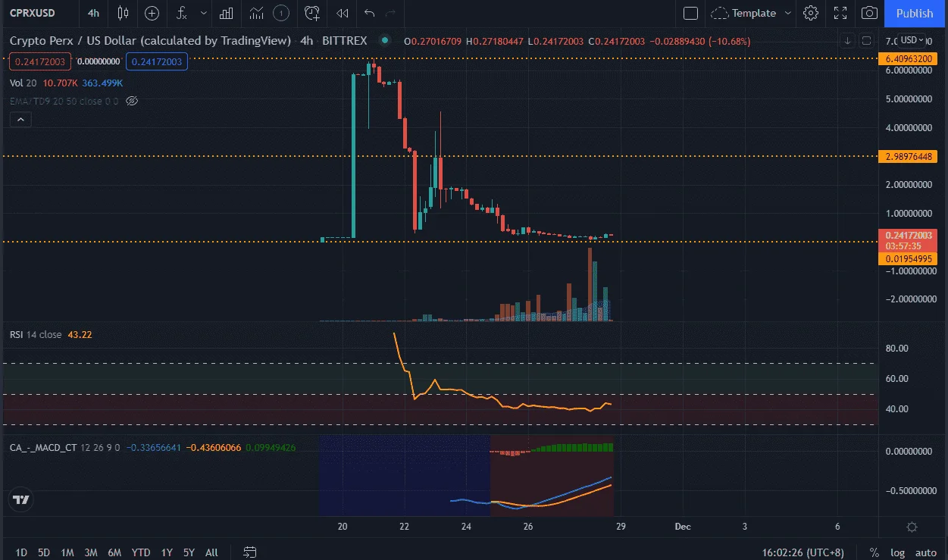Select the 3M time range
Viewport: 948px width, 560px height.
pos(91,552)
